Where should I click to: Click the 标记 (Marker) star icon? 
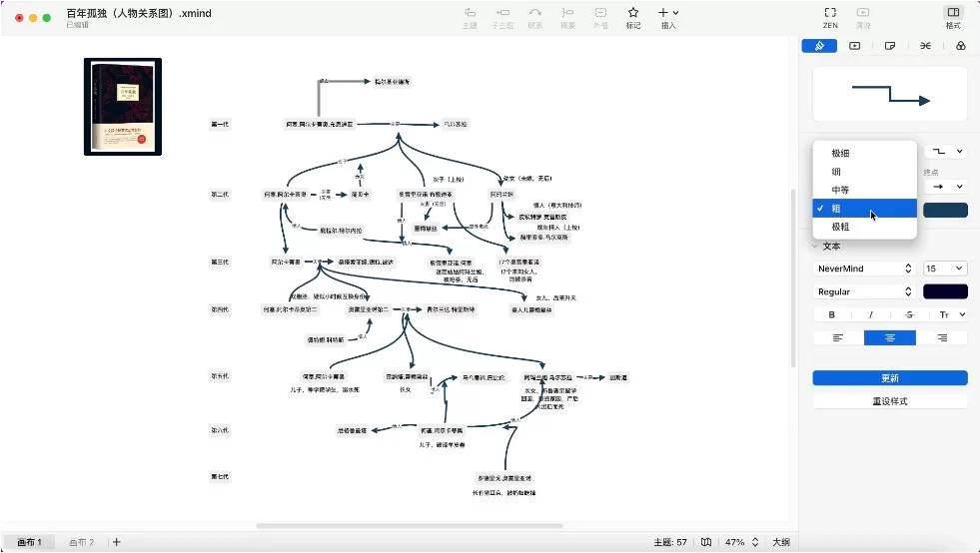[x=632, y=13]
